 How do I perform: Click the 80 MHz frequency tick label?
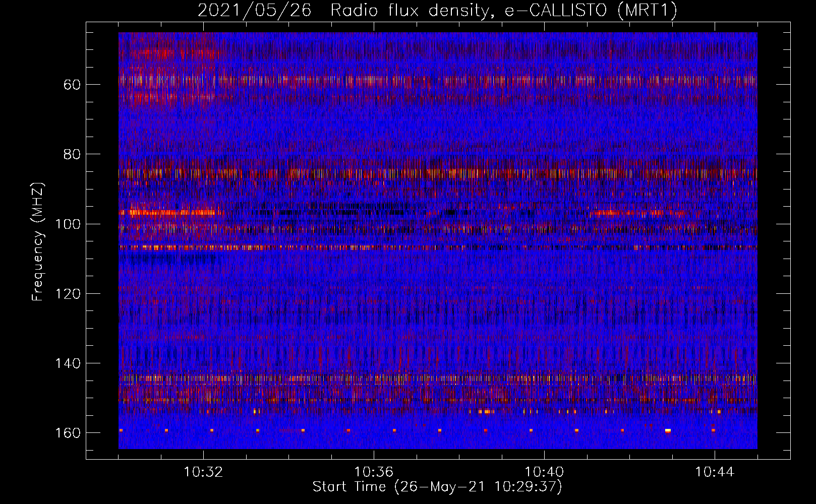[72, 154]
